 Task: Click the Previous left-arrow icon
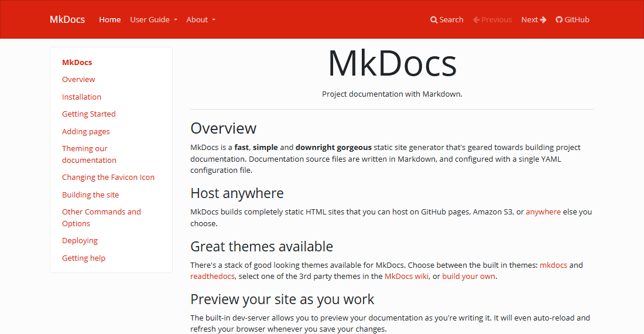tap(477, 20)
